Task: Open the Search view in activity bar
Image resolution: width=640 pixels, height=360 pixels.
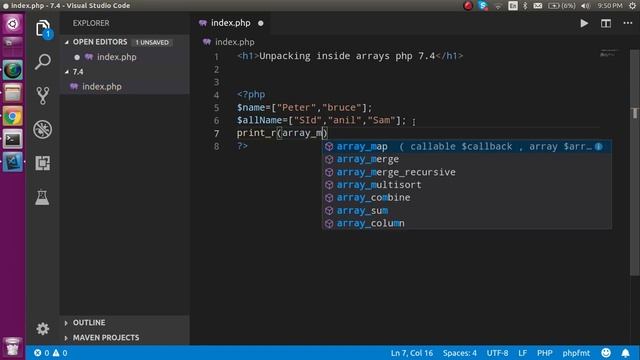Action: pyautogui.click(x=43, y=62)
